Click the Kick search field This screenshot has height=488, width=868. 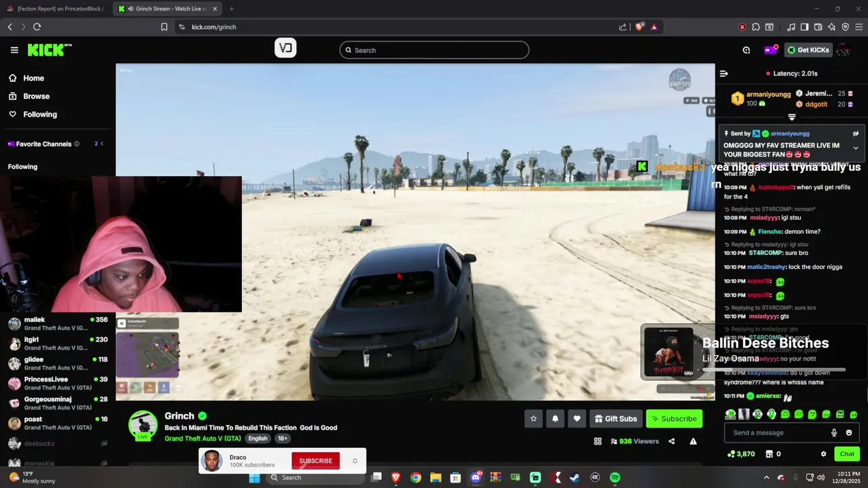click(434, 50)
